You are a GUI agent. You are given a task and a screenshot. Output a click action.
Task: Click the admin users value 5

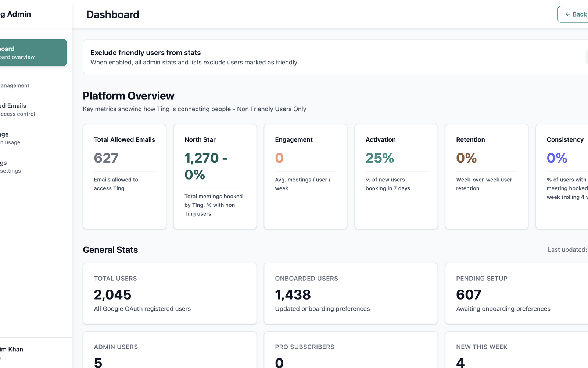click(x=98, y=363)
